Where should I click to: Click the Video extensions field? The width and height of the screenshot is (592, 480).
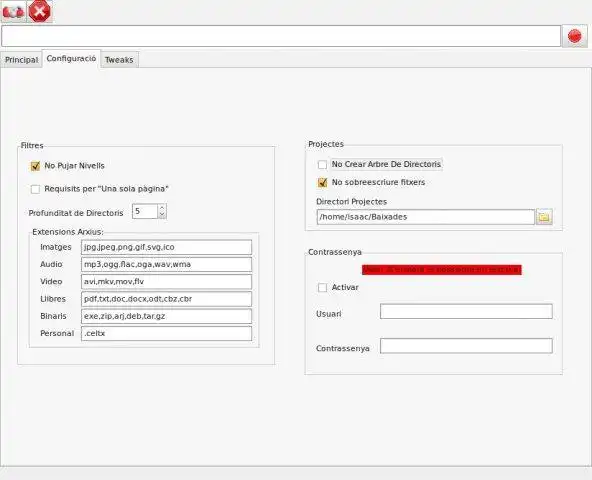tap(166, 282)
